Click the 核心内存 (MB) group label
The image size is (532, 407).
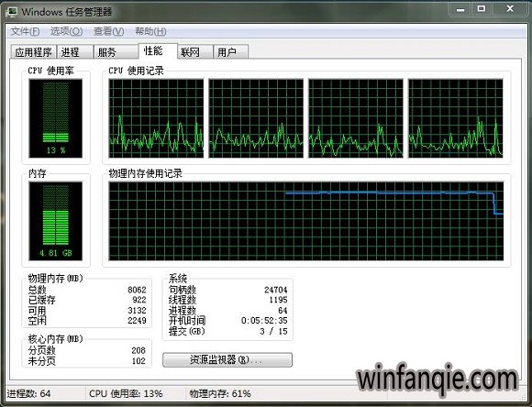pyautogui.click(x=56, y=339)
